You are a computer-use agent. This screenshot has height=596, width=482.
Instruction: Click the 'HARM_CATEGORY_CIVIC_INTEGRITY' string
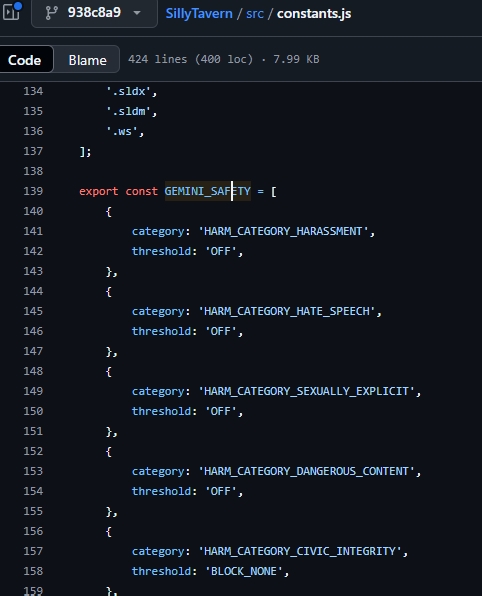(x=300, y=551)
